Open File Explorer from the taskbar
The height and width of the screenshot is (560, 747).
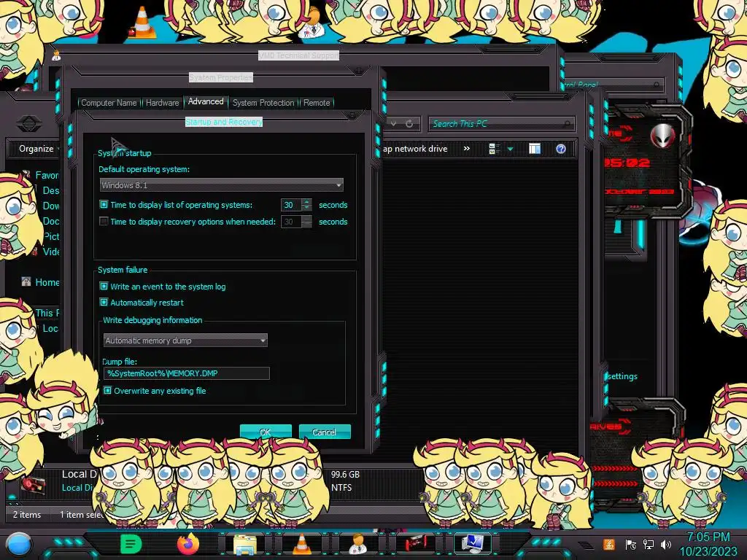point(245,544)
